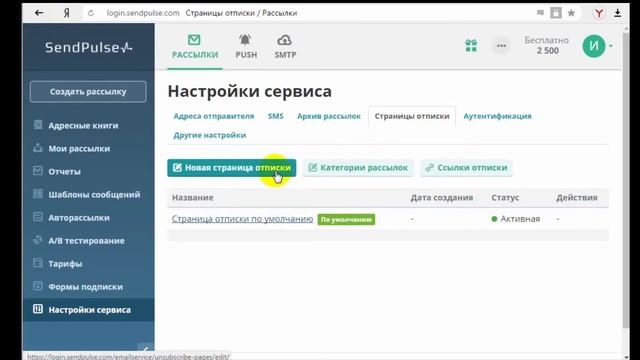Click the Отчеты sidebar icon
Image resolution: width=640 pixels, height=360 pixels.
[38, 171]
